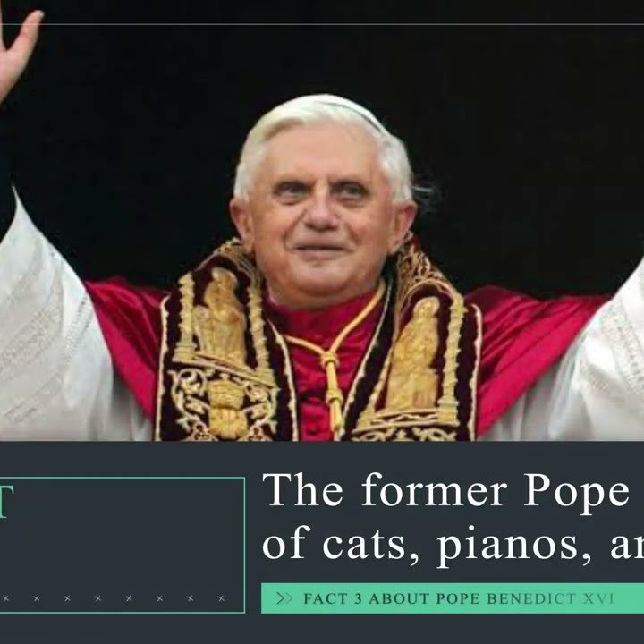Click the double chevron icon in green banner
The width and height of the screenshot is (644, 644).
click(284, 598)
